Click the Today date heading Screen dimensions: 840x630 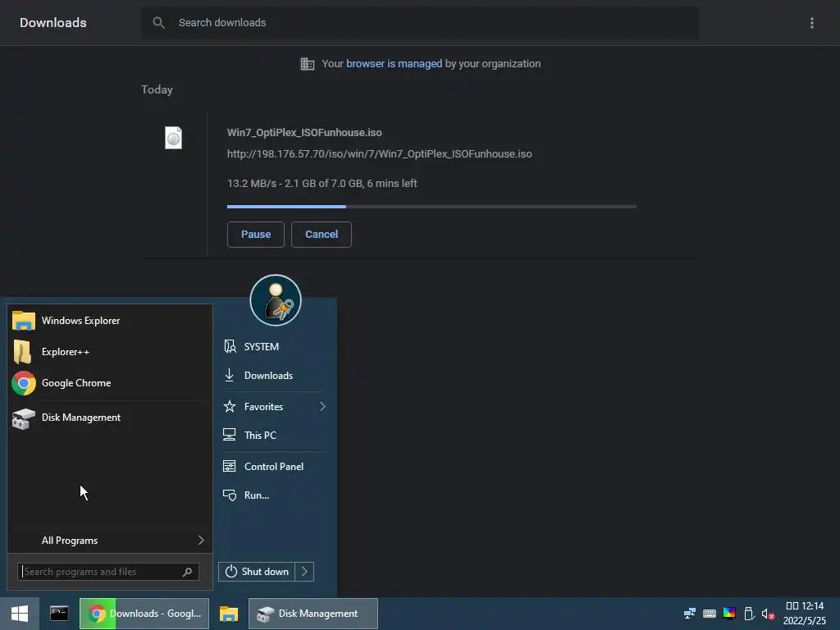click(x=157, y=89)
